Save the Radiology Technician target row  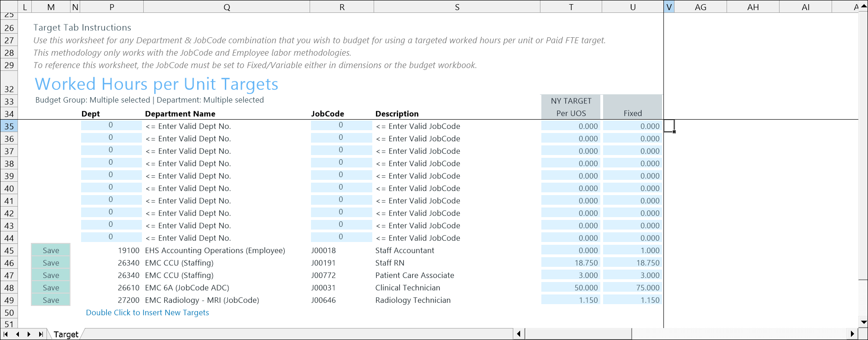pos(51,300)
